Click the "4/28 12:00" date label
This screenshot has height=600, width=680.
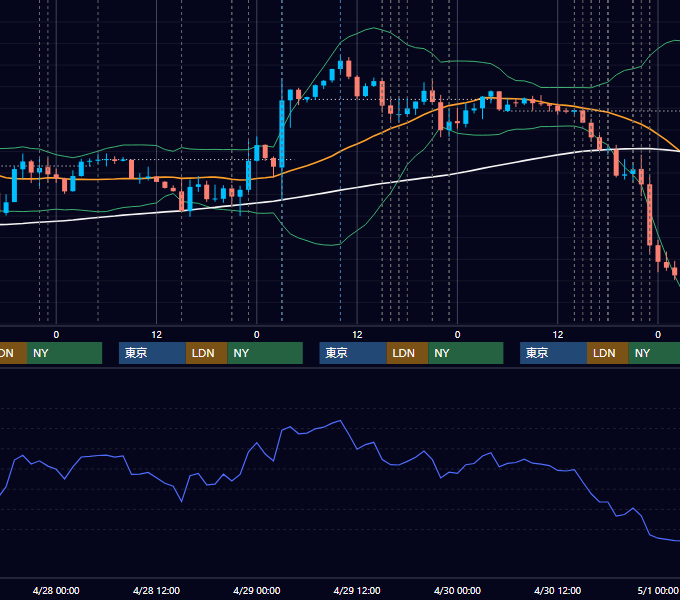click(x=156, y=590)
